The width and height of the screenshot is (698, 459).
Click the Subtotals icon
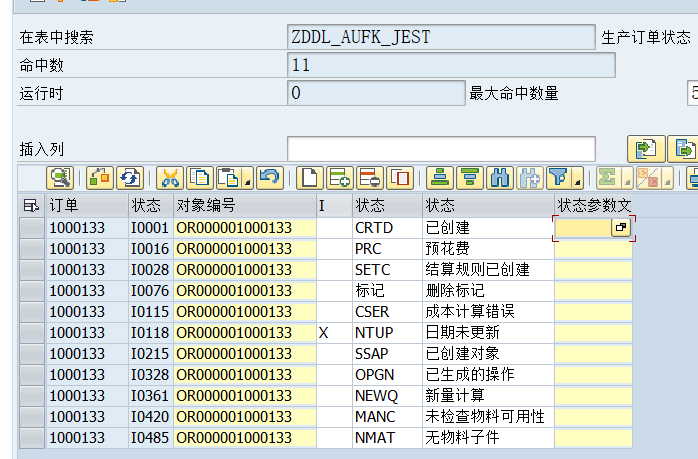[648, 179]
